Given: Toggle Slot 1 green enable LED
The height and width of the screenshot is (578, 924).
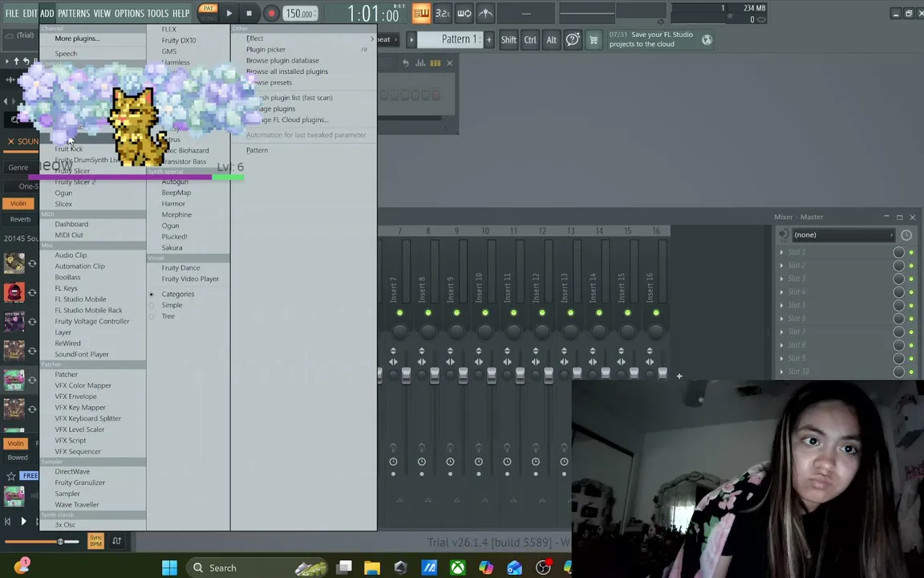Looking at the screenshot, I should [x=911, y=252].
